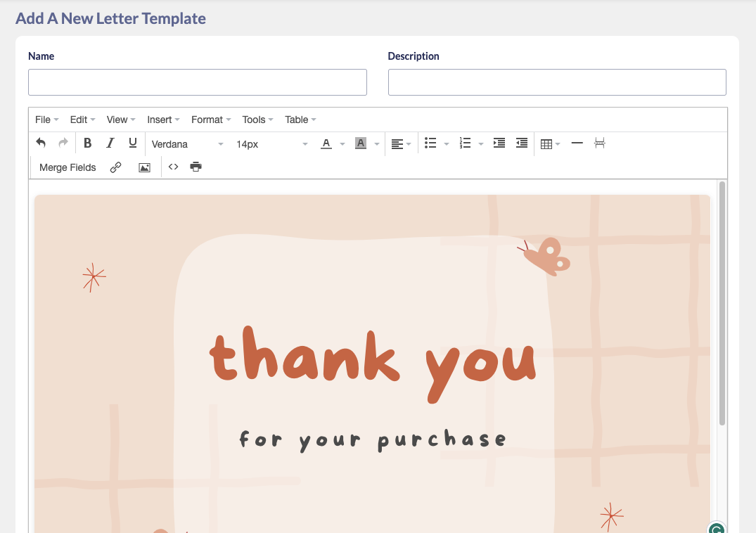Click the editor vertical scrollbar thumb
This screenshot has width=756, height=533.
[722, 304]
